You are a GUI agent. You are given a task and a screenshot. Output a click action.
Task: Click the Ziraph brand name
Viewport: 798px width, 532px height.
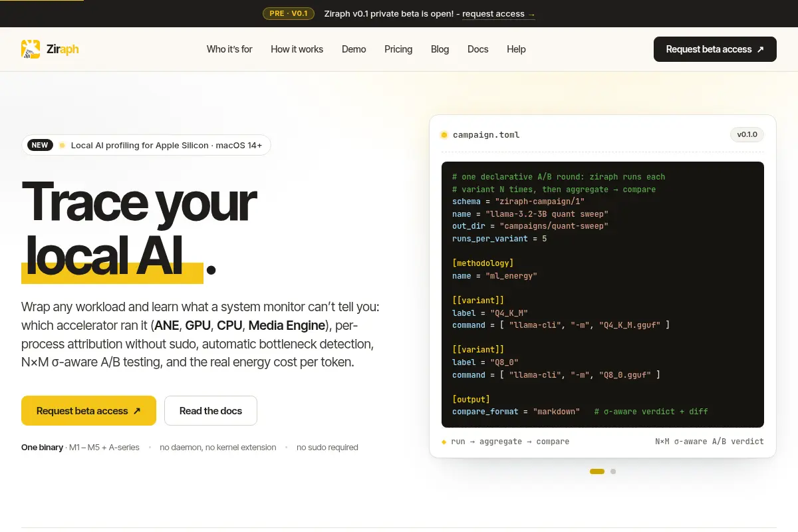point(63,49)
